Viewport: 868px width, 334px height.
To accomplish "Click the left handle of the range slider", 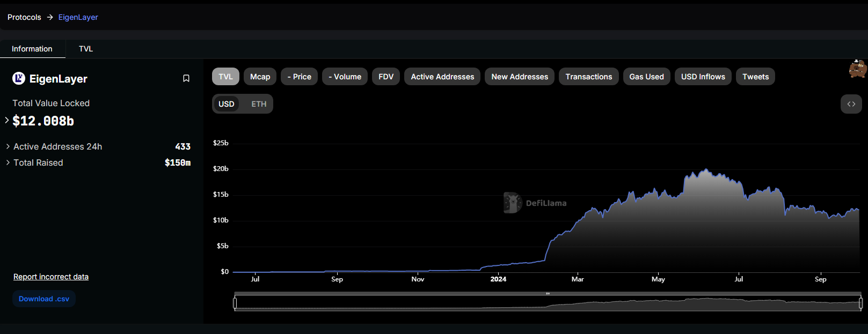I will click(x=235, y=303).
